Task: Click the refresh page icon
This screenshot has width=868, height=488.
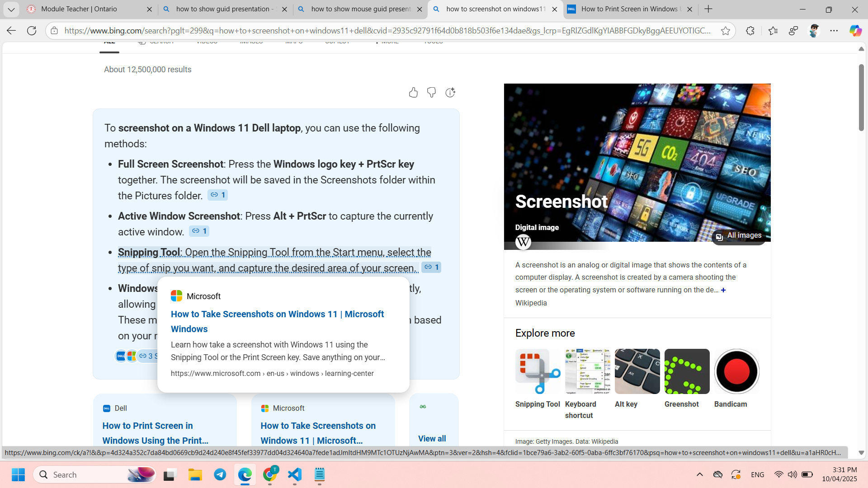Action: pos(32,31)
